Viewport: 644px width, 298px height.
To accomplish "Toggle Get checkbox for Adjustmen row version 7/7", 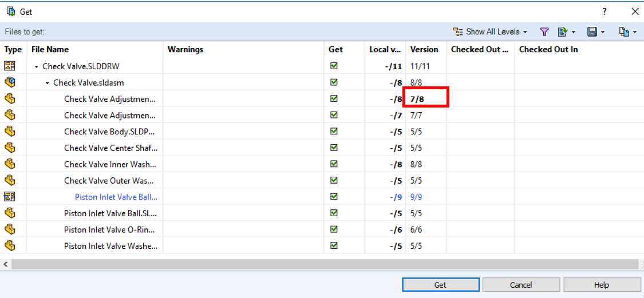I will click(334, 115).
